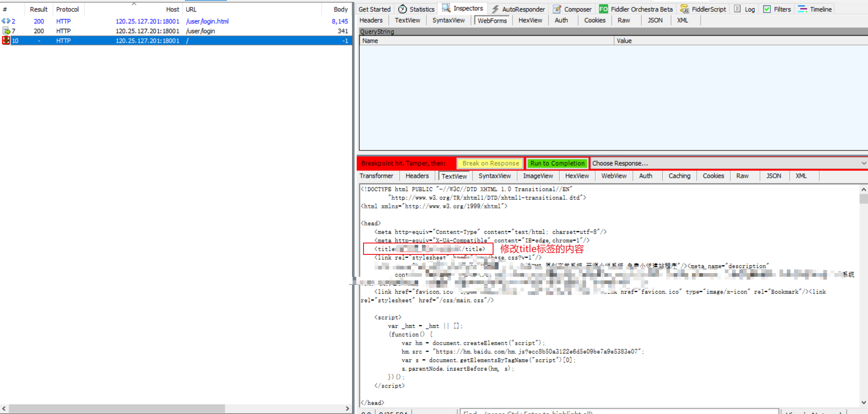Select session 2 login.html entry
868x414 pixels.
tap(207, 21)
